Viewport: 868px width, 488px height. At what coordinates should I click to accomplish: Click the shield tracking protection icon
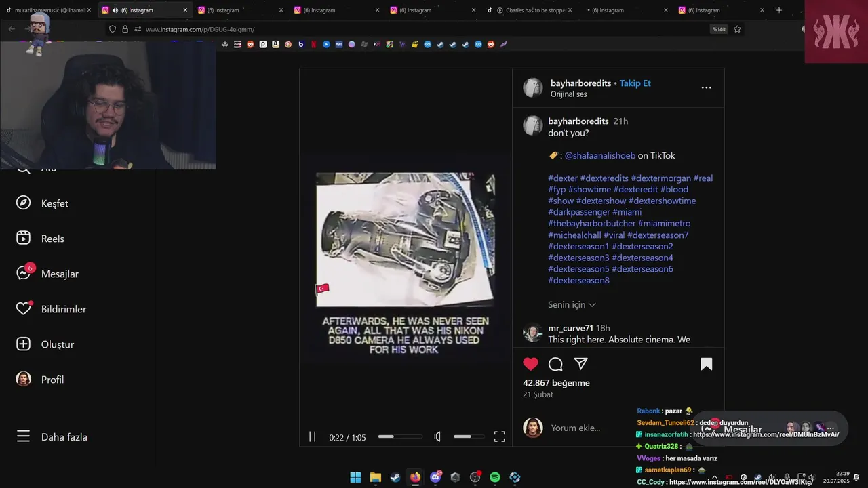[x=113, y=29]
